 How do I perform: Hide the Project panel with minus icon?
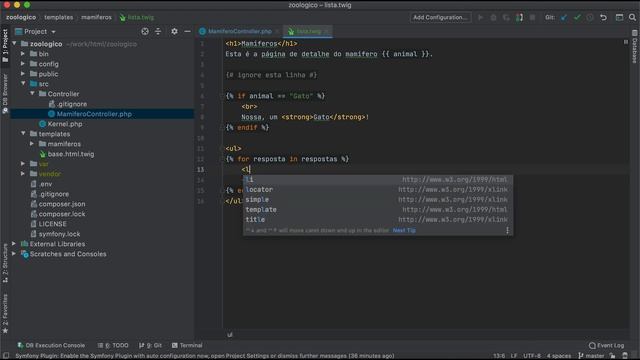(187, 31)
